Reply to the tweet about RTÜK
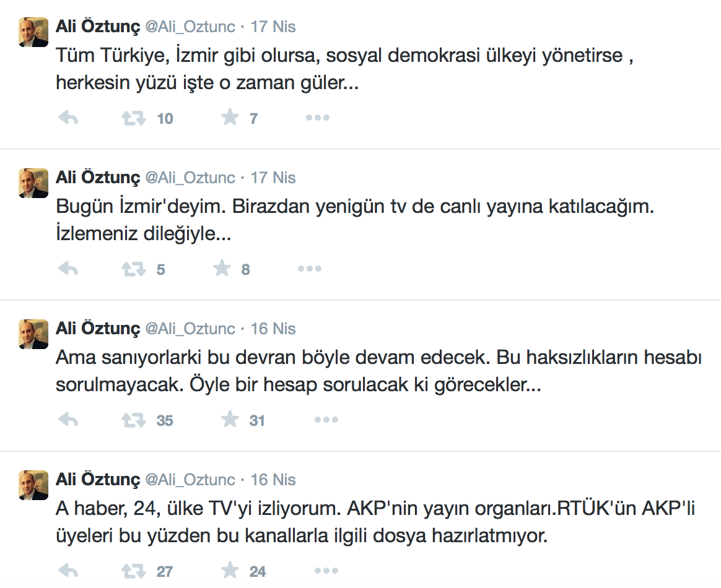Viewport: 721px width, 588px height. tap(68, 569)
